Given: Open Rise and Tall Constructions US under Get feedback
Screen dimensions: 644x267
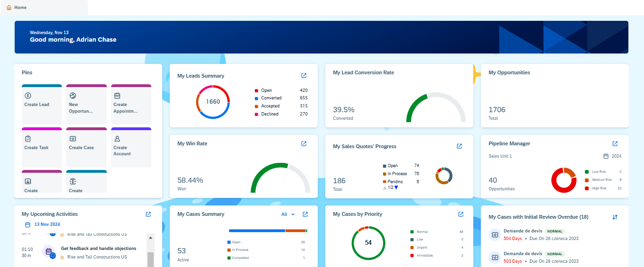Looking at the screenshot, I should 97,257.
